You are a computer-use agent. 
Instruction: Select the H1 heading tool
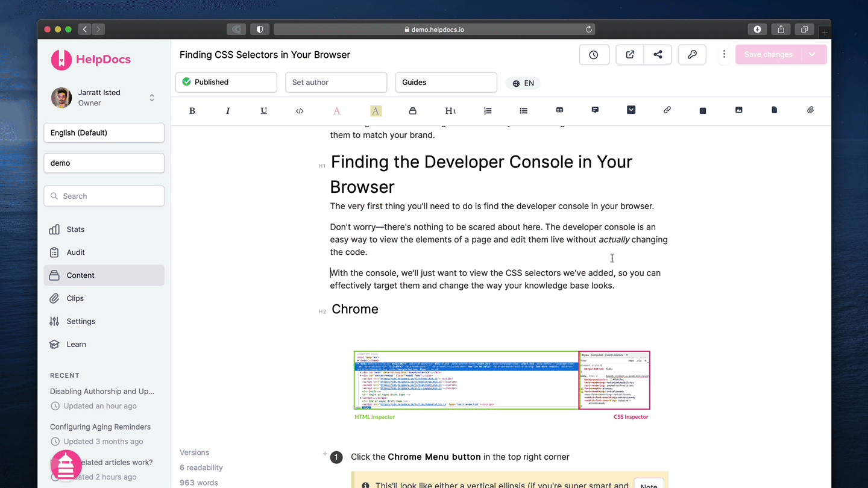[x=450, y=111]
